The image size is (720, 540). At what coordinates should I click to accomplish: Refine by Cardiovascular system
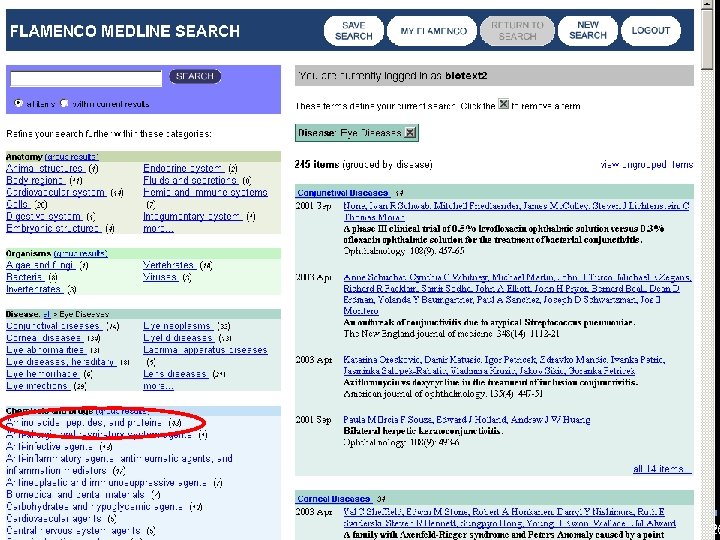point(56,192)
